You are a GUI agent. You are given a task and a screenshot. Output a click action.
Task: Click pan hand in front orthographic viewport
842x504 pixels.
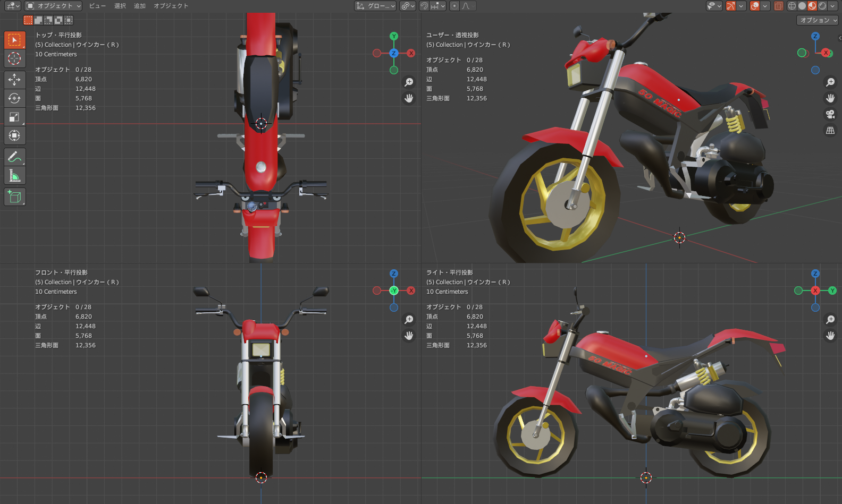pyautogui.click(x=409, y=336)
